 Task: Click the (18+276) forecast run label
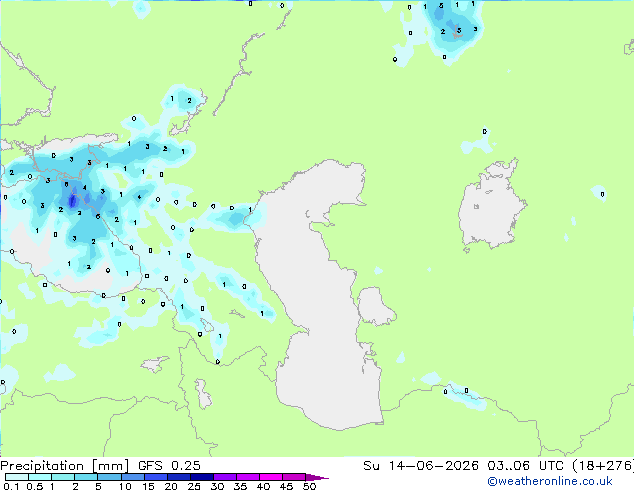(603, 466)
